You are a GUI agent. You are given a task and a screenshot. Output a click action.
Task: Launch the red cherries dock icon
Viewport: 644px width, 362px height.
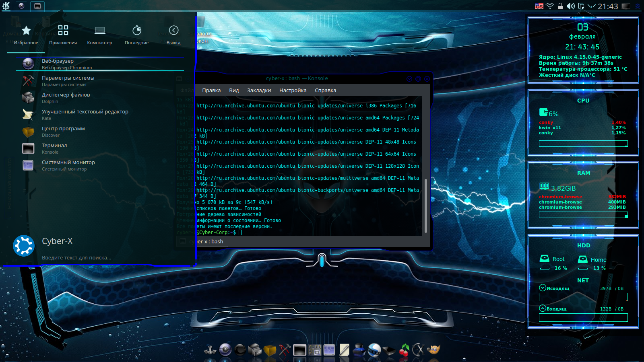(x=404, y=350)
